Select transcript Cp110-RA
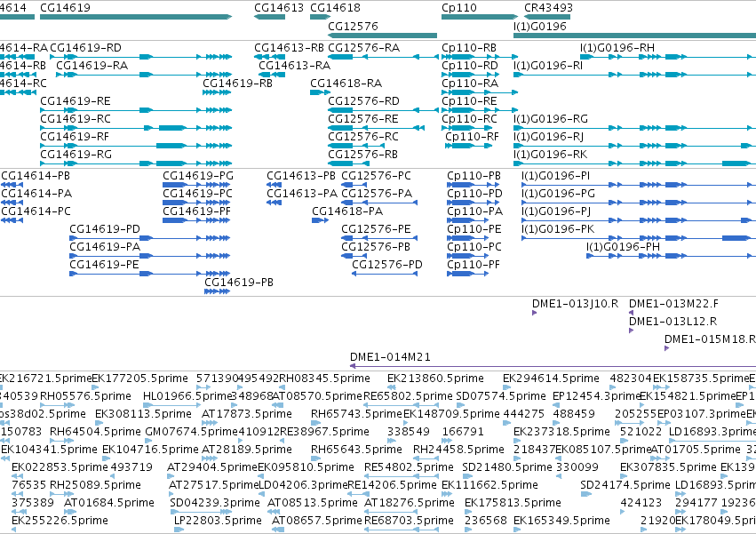Image resolution: width=756 pixels, height=534 pixels. (470, 84)
